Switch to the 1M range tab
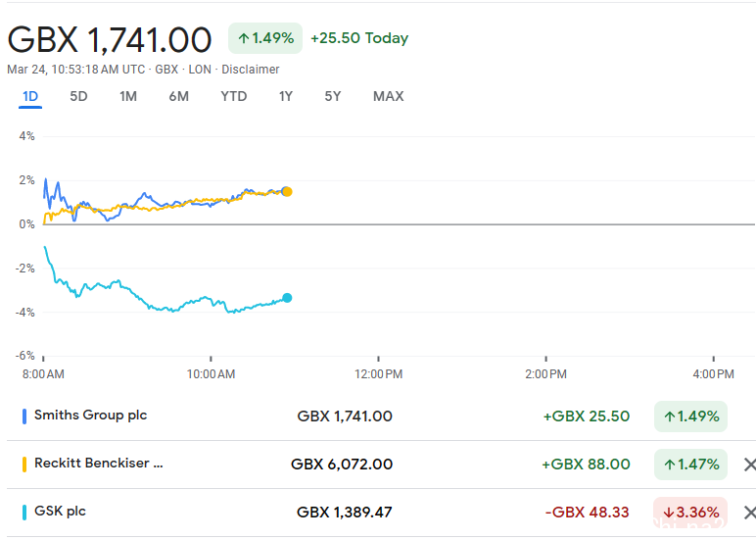 click(x=128, y=96)
